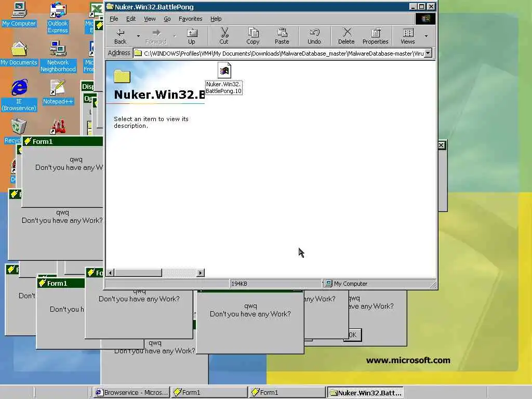The width and height of the screenshot is (532, 399).
Task: Select Notepad++ desktop shortcut
Action: point(58,92)
